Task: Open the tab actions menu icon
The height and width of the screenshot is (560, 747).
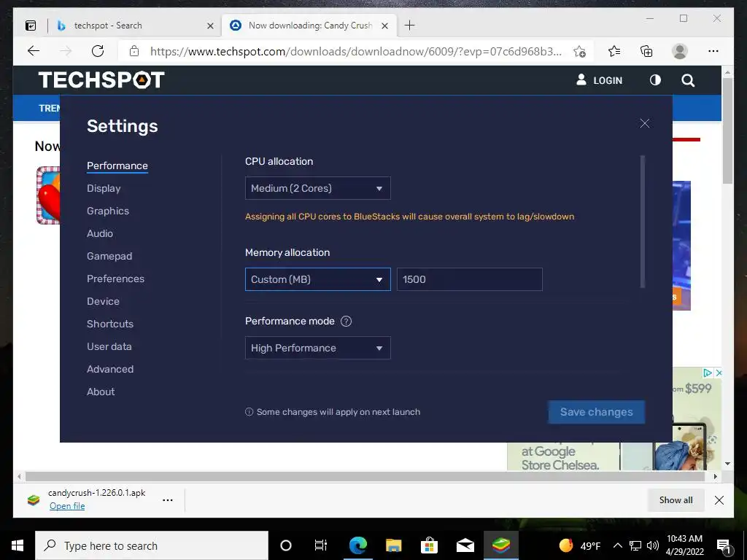Action: 31,26
